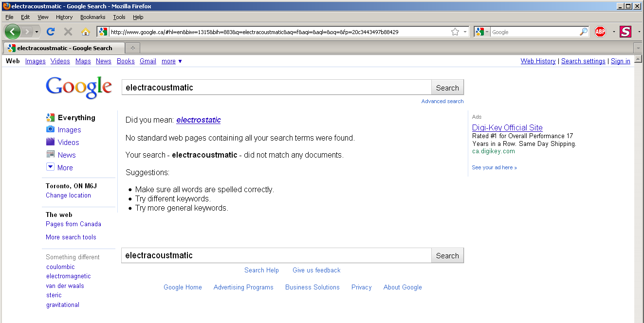Click the bottom search input field
Screen dimensions: 644x323
276,255
